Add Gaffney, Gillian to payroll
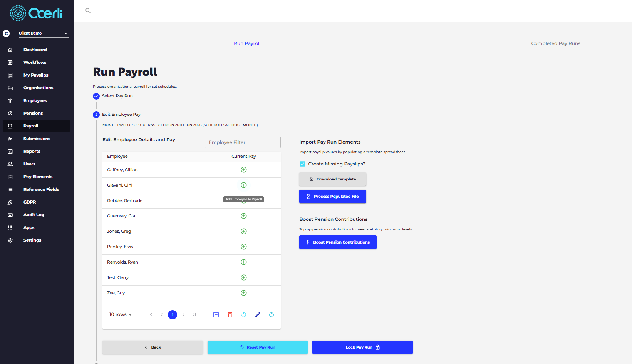632x364 pixels. [x=244, y=170]
